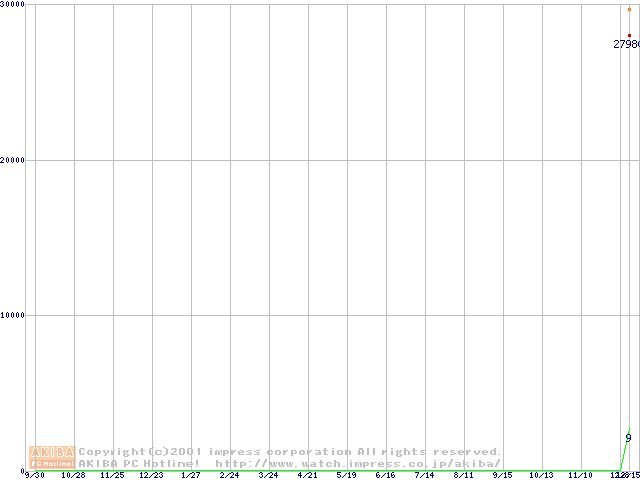Select the 1/27 date axis label
The width and height of the screenshot is (640, 480).
click(x=190, y=475)
